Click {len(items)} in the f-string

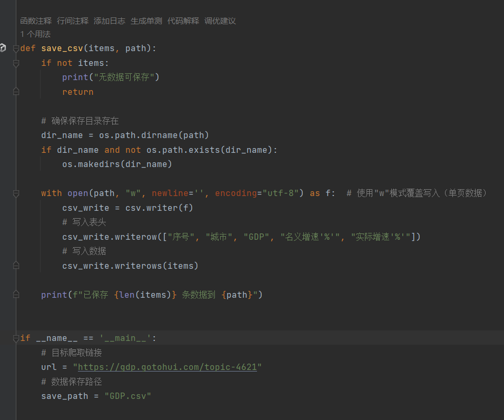tap(145, 295)
